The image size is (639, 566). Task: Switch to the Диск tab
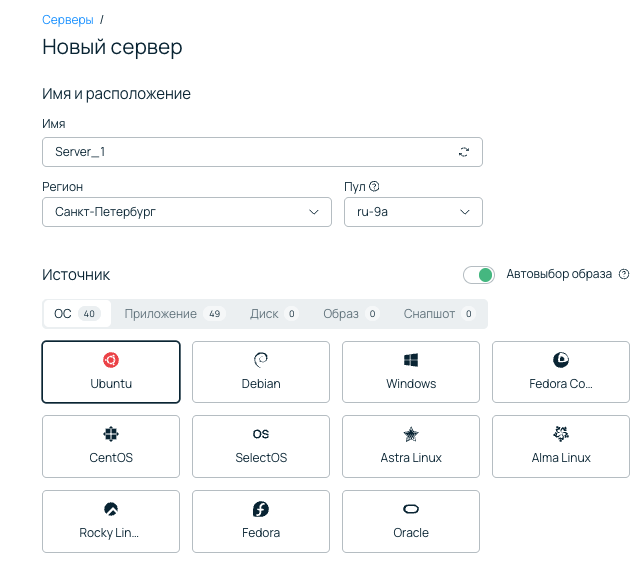pos(274,314)
